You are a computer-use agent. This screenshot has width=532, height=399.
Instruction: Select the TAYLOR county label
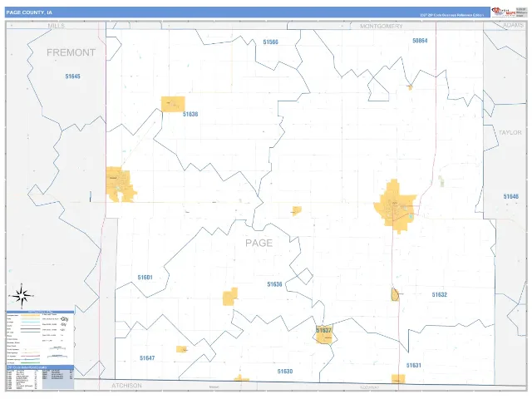click(510, 132)
